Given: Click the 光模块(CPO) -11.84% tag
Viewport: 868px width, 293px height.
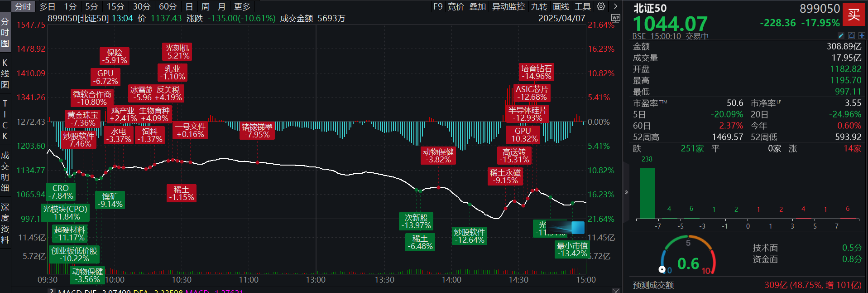Looking at the screenshot, I should [x=65, y=213].
